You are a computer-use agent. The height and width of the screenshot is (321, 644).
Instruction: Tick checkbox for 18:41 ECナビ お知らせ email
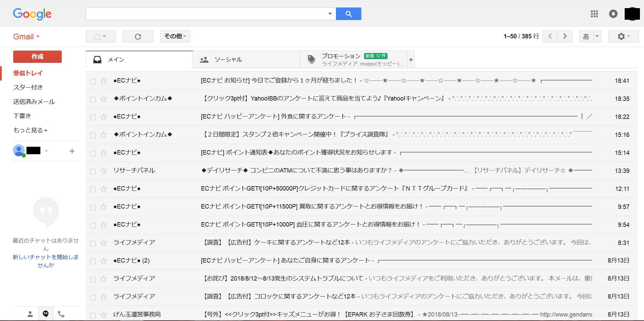(93, 81)
